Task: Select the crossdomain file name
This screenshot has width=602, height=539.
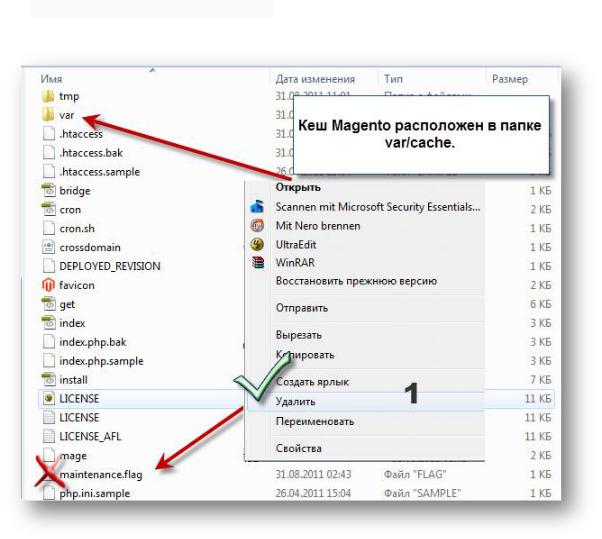Action: [90, 247]
